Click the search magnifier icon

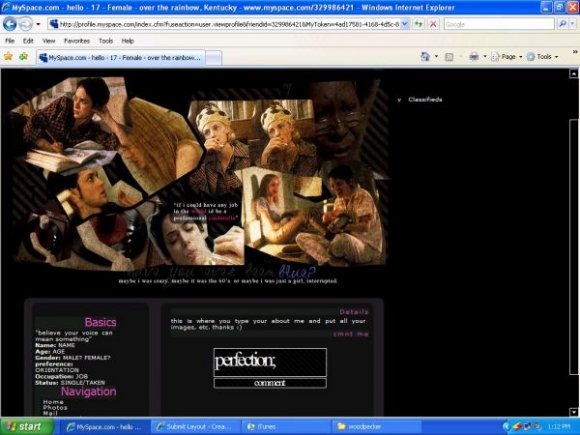click(x=563, y=24)
